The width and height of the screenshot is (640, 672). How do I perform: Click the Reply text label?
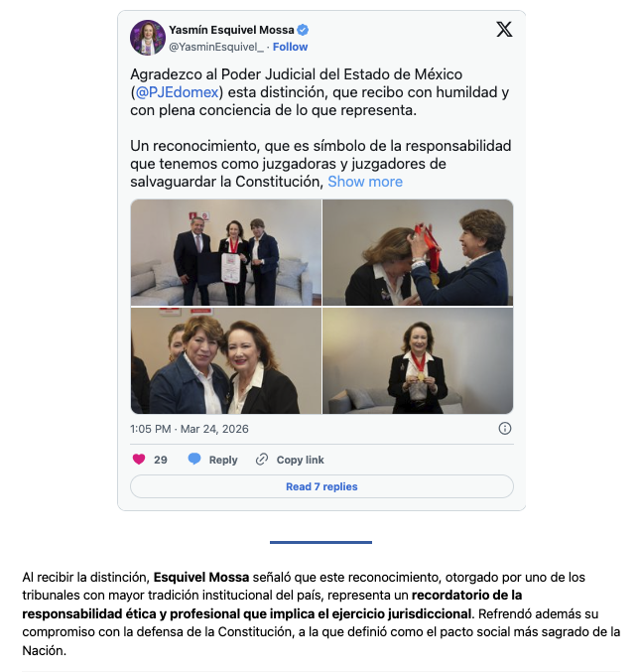[223, 460]
